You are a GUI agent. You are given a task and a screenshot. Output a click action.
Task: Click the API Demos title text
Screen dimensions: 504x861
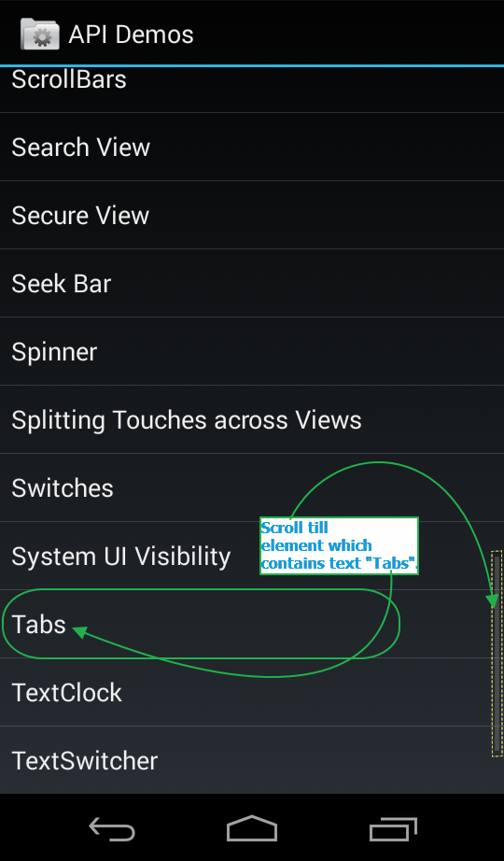pyautogui.click(x=132, y=35)
